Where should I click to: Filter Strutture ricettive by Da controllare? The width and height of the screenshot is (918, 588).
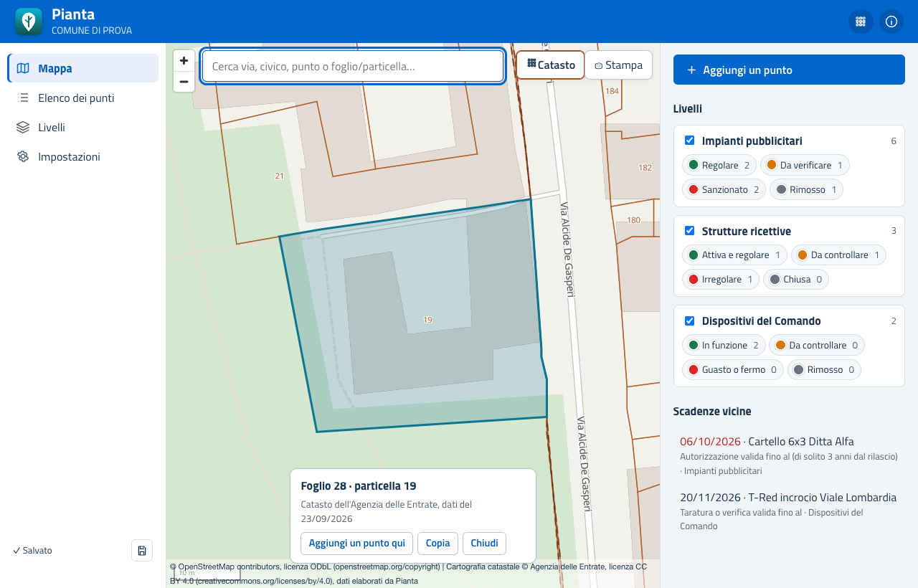[838, 255]
